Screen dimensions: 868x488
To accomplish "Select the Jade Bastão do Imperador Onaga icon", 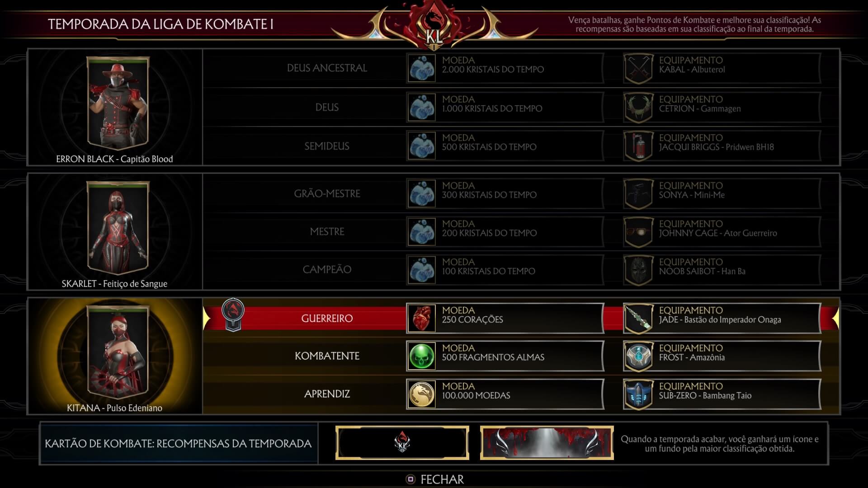I will [638, 318].
